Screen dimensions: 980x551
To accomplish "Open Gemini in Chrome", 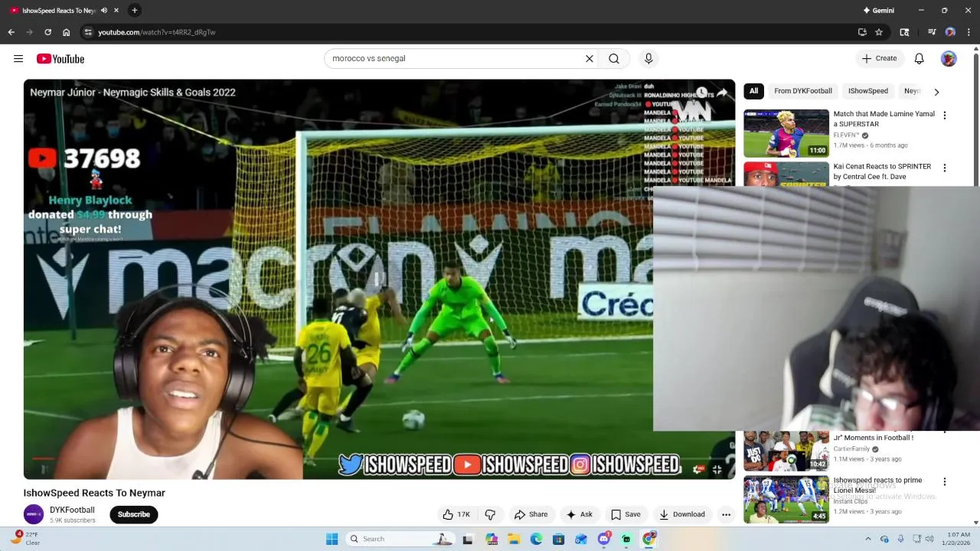I will (878, 10).
